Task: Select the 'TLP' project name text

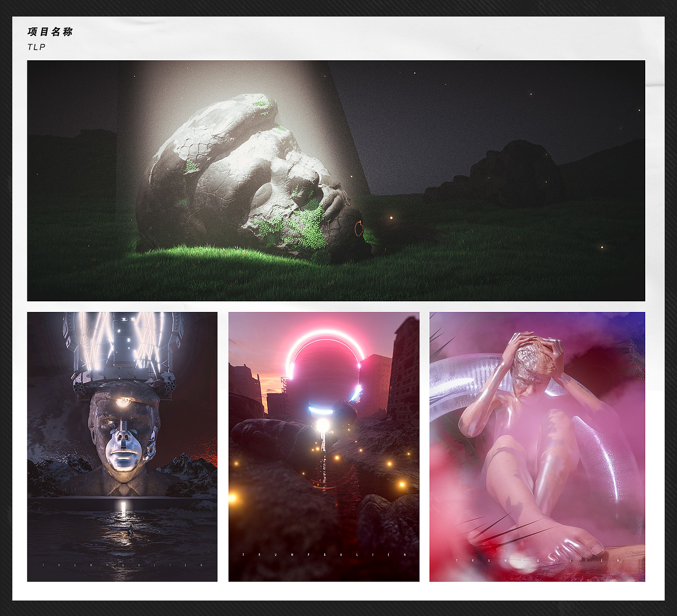Action: pos(36,47)
